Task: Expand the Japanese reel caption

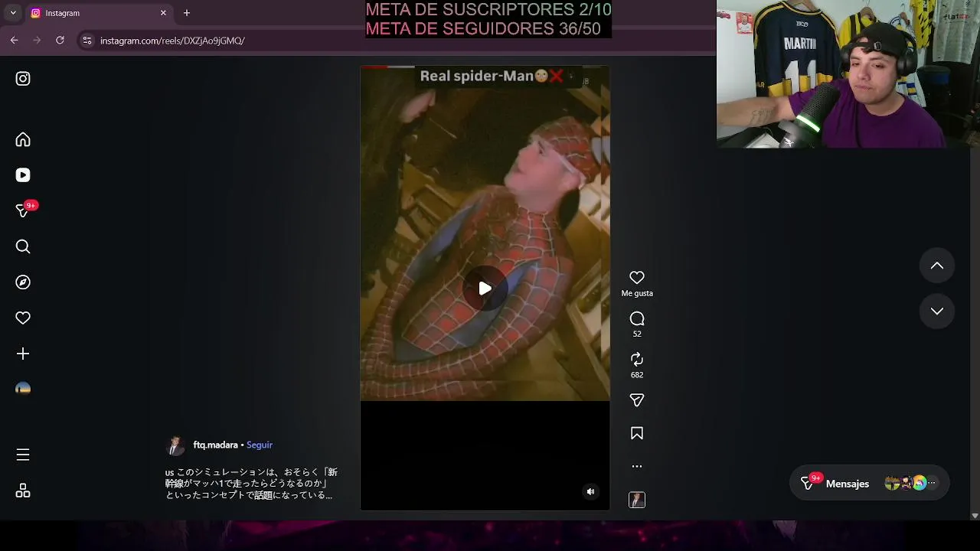Action: click(x=251, y=484)
